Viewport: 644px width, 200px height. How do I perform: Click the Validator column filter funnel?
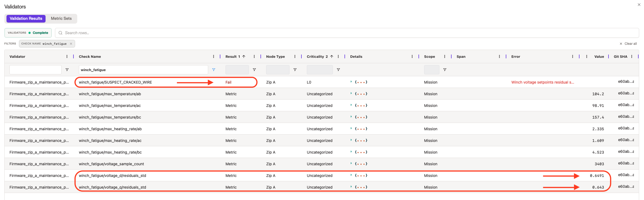click(67, 70)
